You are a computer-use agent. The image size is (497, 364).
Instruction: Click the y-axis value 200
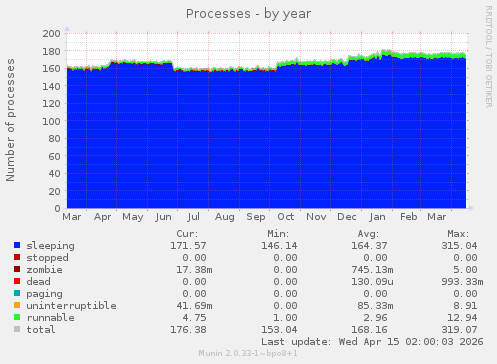point(51,33)
